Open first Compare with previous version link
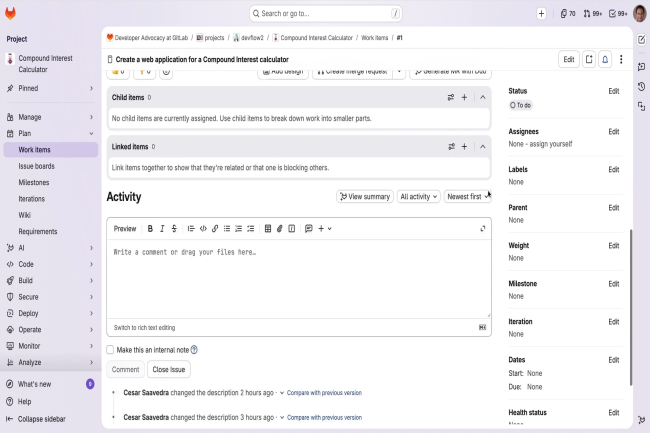 click(x=324, y=393)
